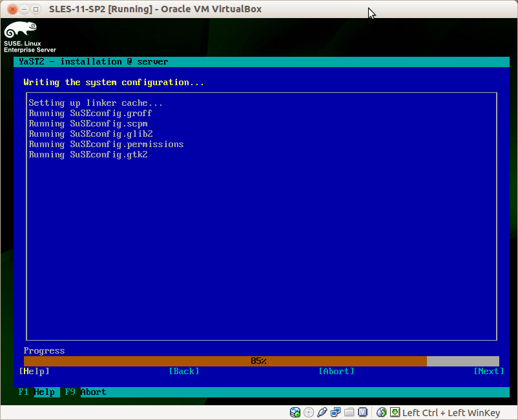The image size is (518, 420).
Task: Go back with the [Back] button
Action: point(184,372)
